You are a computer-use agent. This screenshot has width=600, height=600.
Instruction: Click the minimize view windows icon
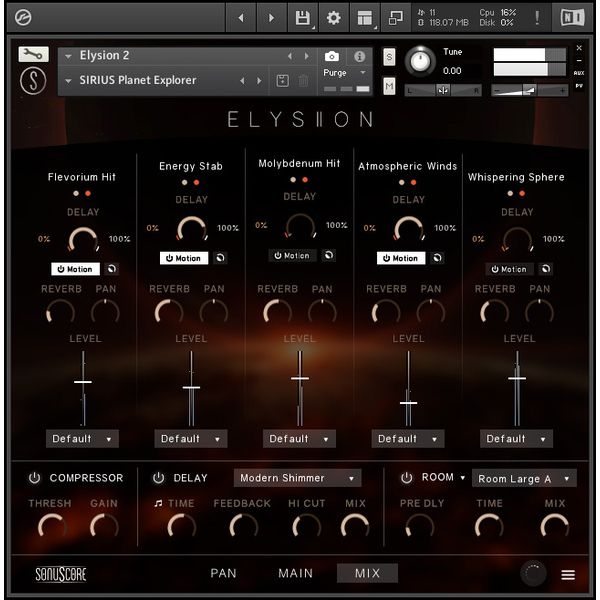(x=395, y=18)
